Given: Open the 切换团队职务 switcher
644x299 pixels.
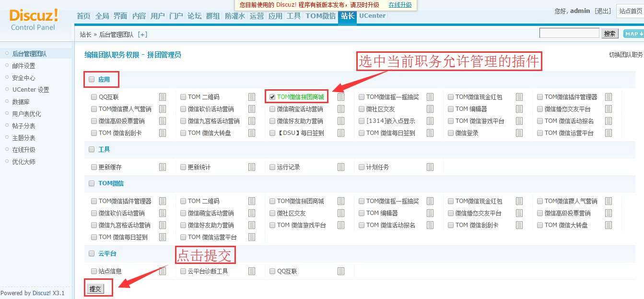Looking at the screenshot, I should tap(626, 55).
